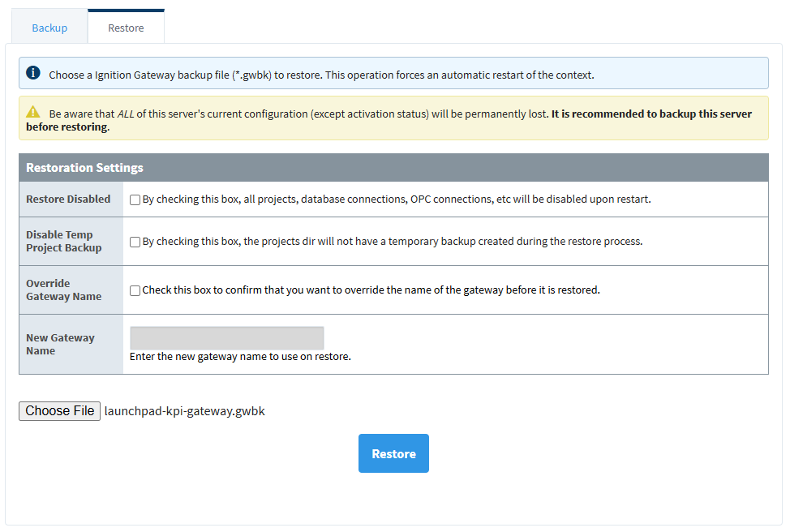Viewport: 790px width, 532px height.
Task: Enable the Restore Disabled checkbox
Action: pos(135,199)
